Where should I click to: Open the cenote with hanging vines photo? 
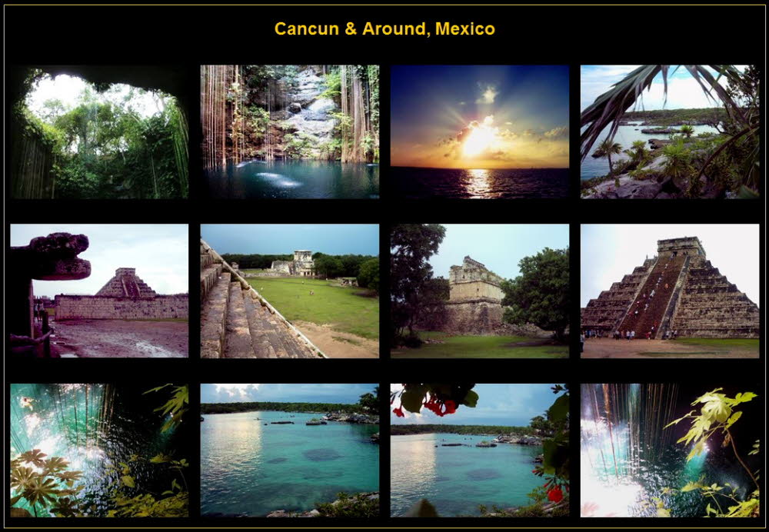[x=289, y=131]
